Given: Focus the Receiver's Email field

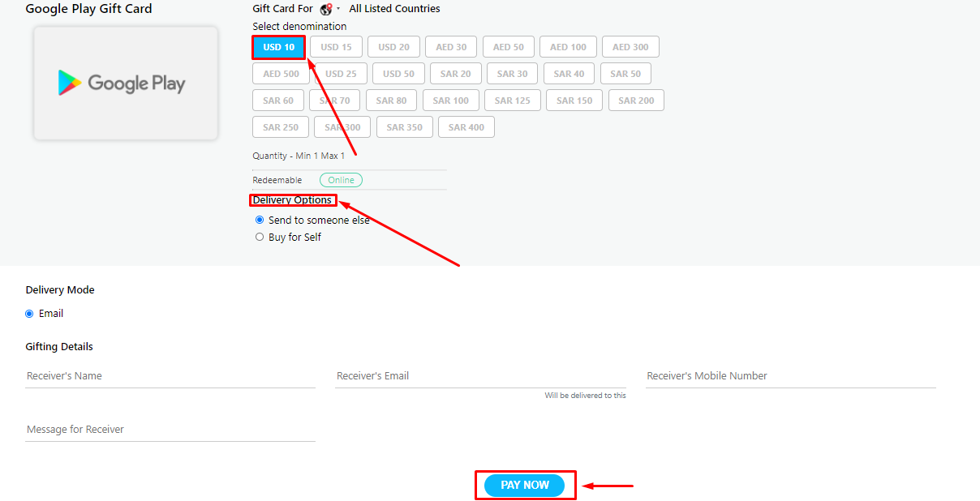Looking at the screenshot, I should [480, 376].
